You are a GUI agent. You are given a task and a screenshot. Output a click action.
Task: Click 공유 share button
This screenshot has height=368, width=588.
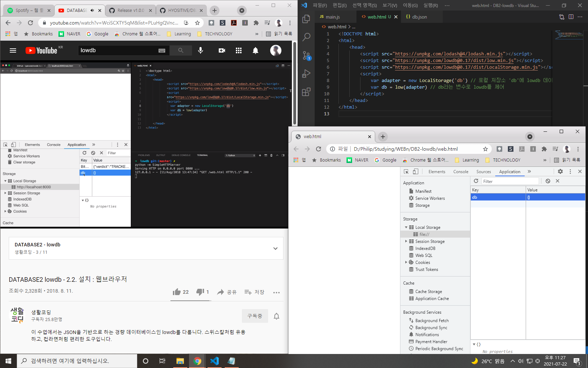(227, 292)
